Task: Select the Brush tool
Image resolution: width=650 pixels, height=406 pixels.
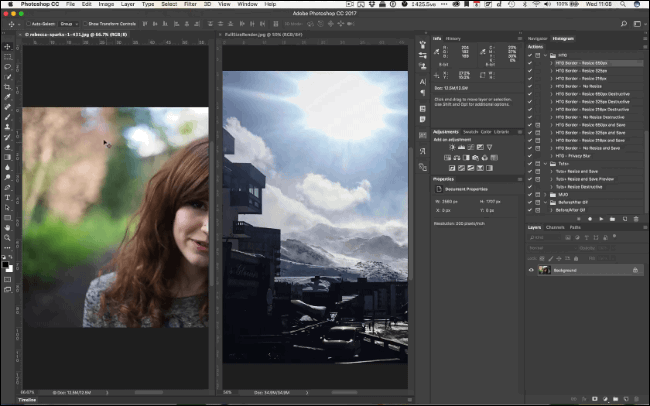Action: coord(7,116)
